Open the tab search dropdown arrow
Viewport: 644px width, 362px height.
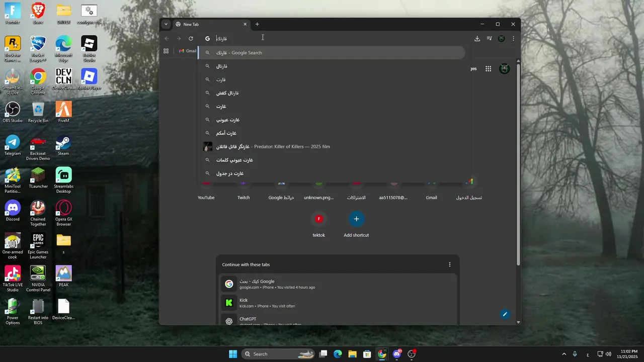tap(166, 24)
